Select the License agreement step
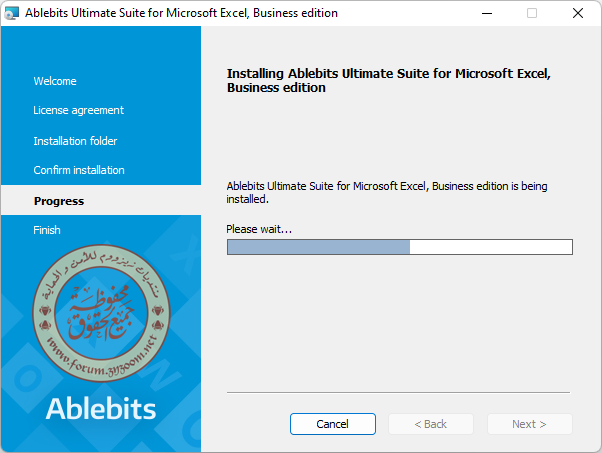 coord(78,111)
